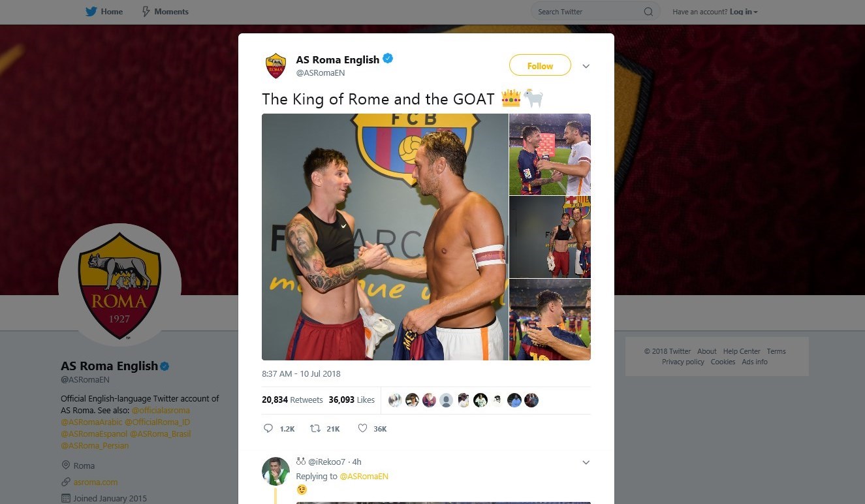Click the search magnifier icon

[648, 12]
